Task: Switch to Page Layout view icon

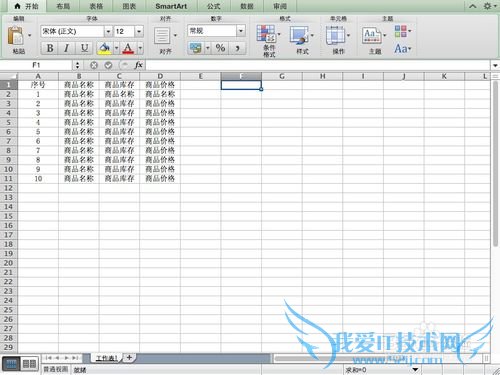Action: (29, 364)
